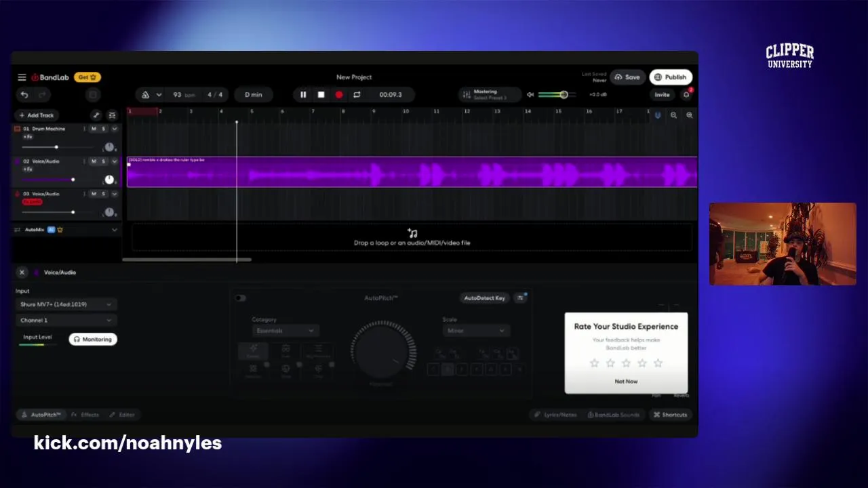Add a new track
This screenshot has height=488, width=868.
tap(37, 115)
